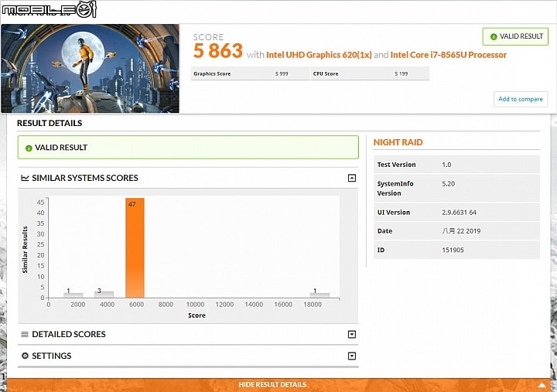The image size is (557, 392).
Task: Click the gray bar near score 18000
Action: (x=320, y=295)
